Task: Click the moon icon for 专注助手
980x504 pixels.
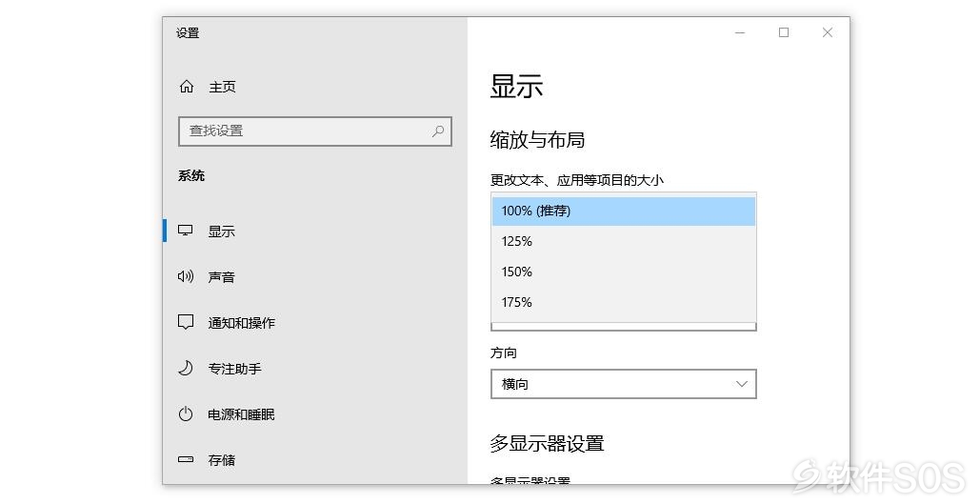Action: click(186, 368)
